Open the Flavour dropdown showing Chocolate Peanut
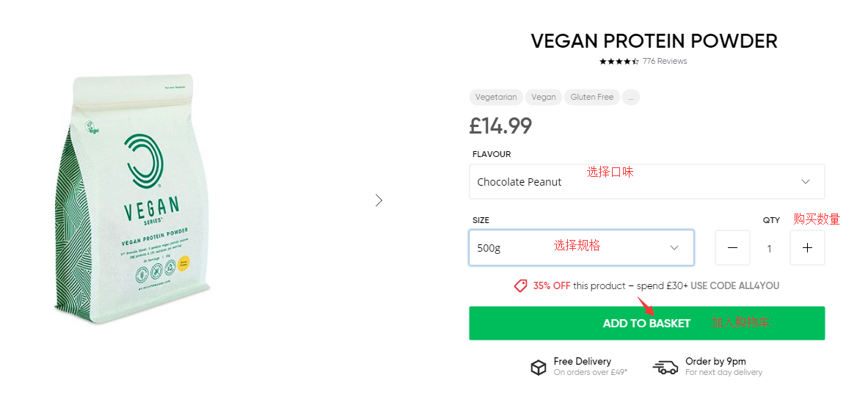868x397 pixels. pyautogui.click(x=646, y=182)
